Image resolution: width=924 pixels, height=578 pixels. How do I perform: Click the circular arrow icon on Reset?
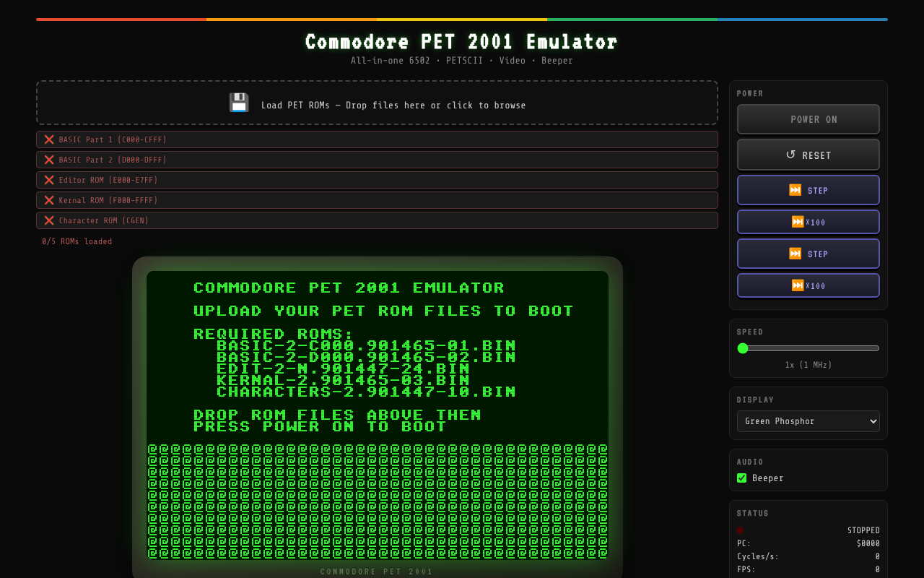pyautogui.click(x=790, y=155)
